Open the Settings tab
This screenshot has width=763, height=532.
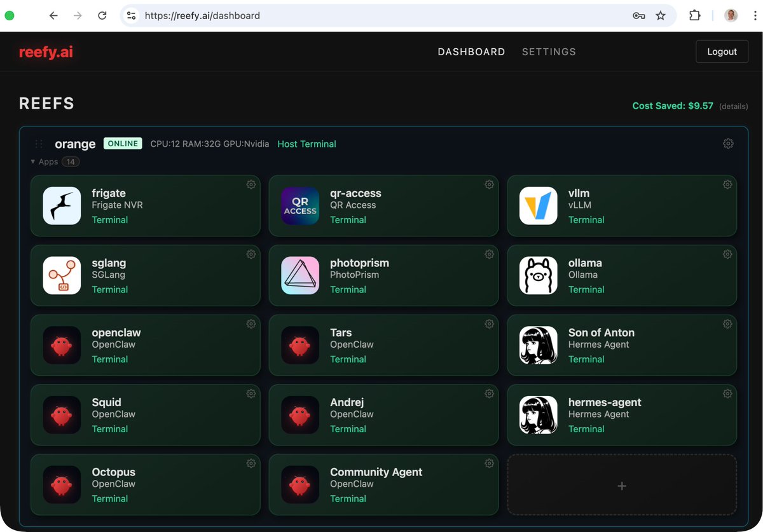pyautogui.click(x=549, y=52)
